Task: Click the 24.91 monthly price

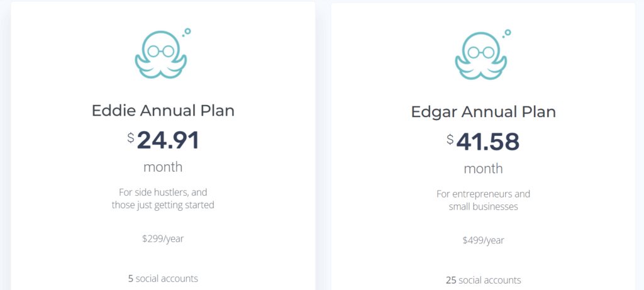Action: pos(168,140)
